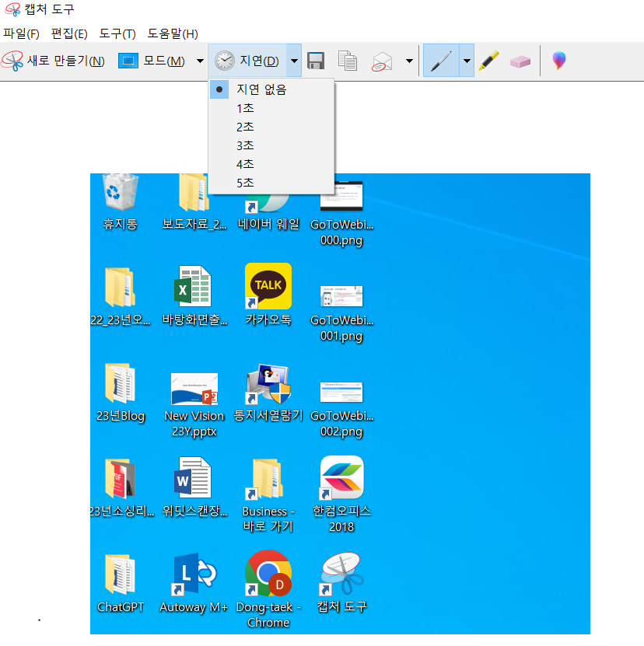Choose the 4초 delay option

click(x=271, y=164)
